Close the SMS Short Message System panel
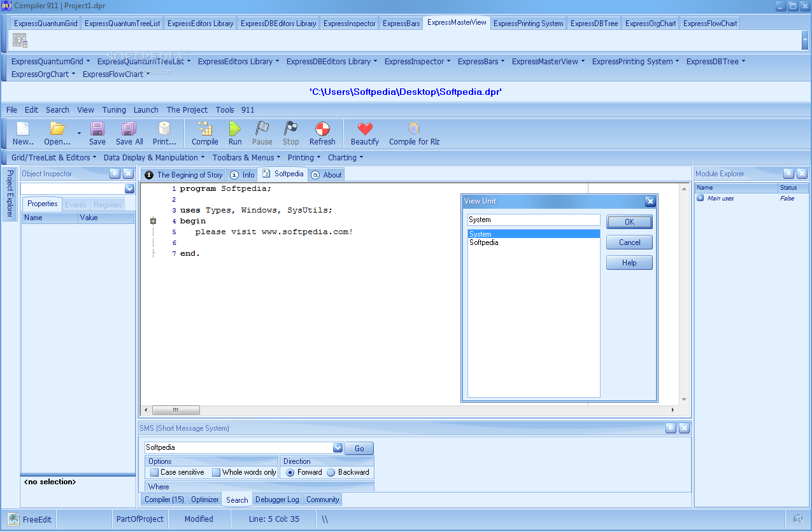 pyautogui.click(x=684, y=428)
